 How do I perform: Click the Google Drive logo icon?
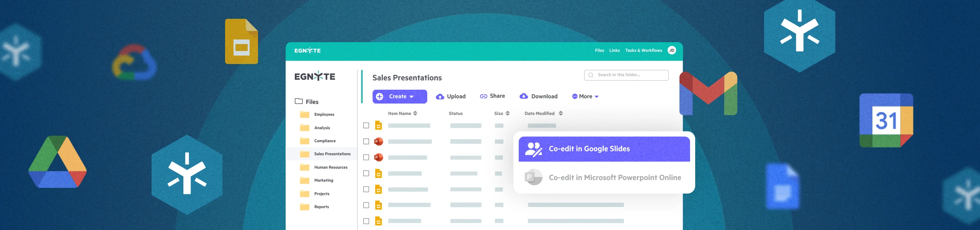point(57,163)
